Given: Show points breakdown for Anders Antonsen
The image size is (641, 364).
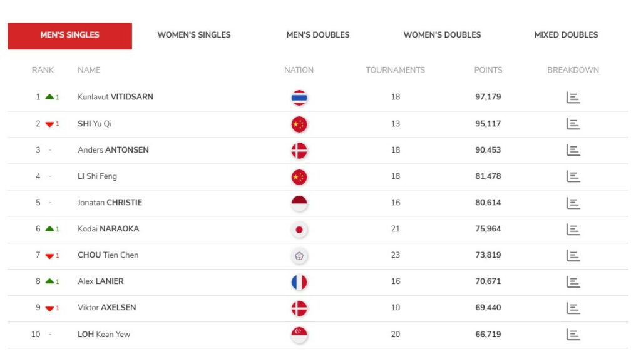Looking at the screenshot, I should tap(573, 150).
